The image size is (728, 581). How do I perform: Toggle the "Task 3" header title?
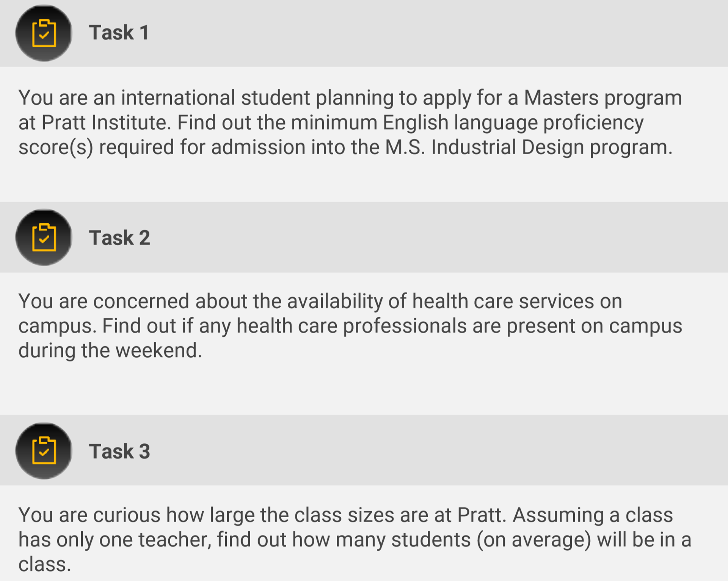click(119, 451)
